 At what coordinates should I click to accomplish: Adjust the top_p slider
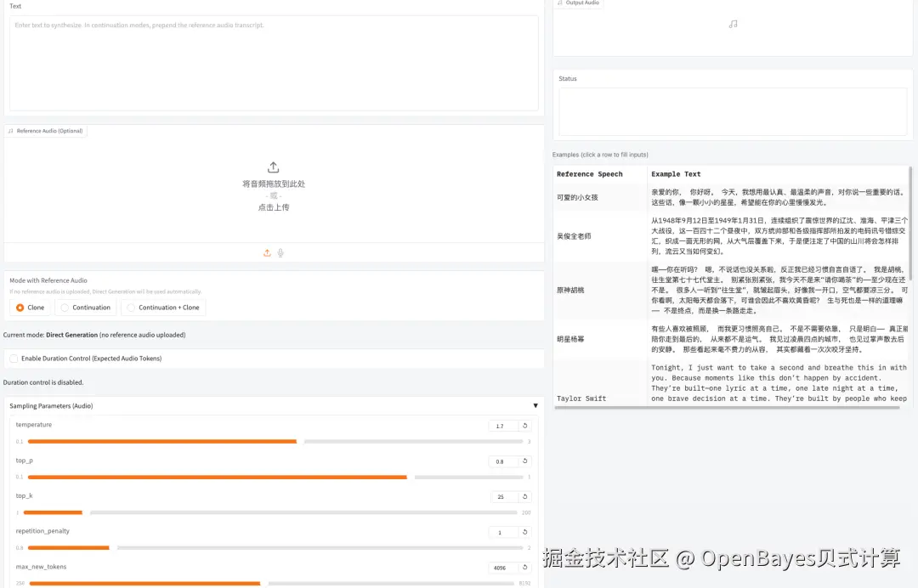tap(275, 478)
